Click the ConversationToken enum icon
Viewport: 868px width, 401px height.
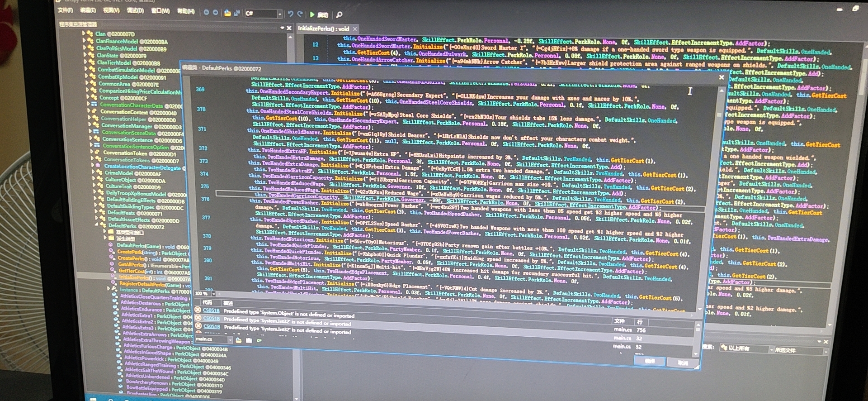(x=97, y=153)
